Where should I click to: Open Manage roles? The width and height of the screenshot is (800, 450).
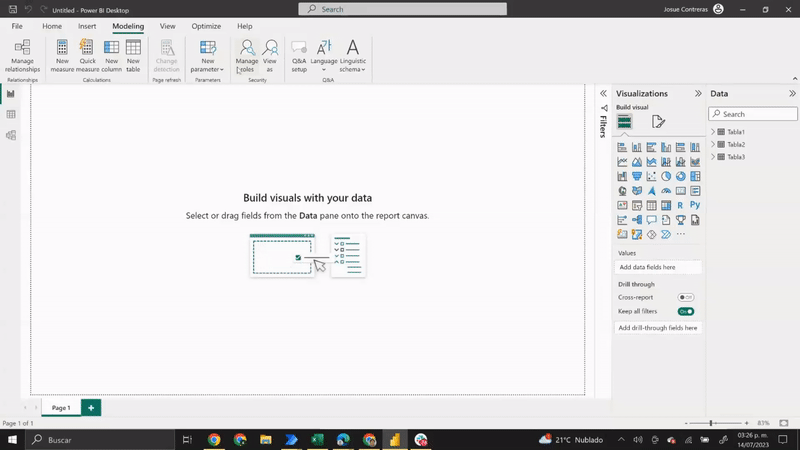click(x=247, y=56)
